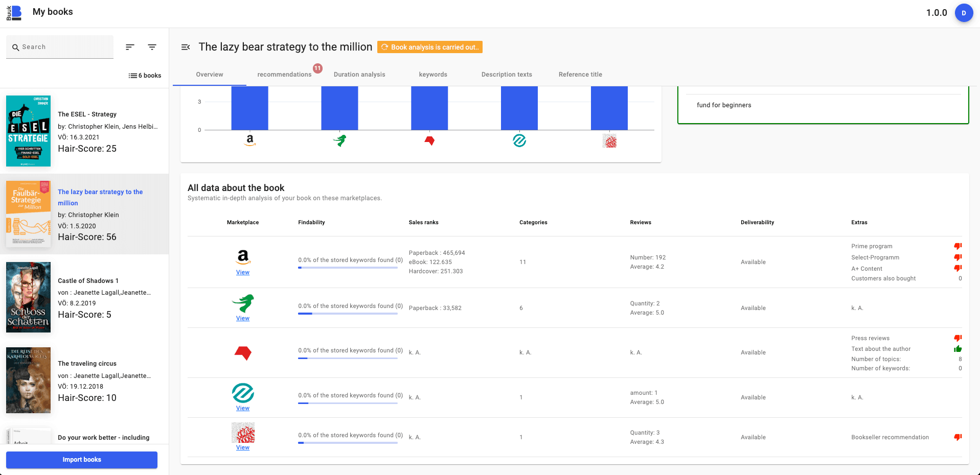The image size is (980, 475).
Task: Click the magnifier icon in search box
Action: 15,47
